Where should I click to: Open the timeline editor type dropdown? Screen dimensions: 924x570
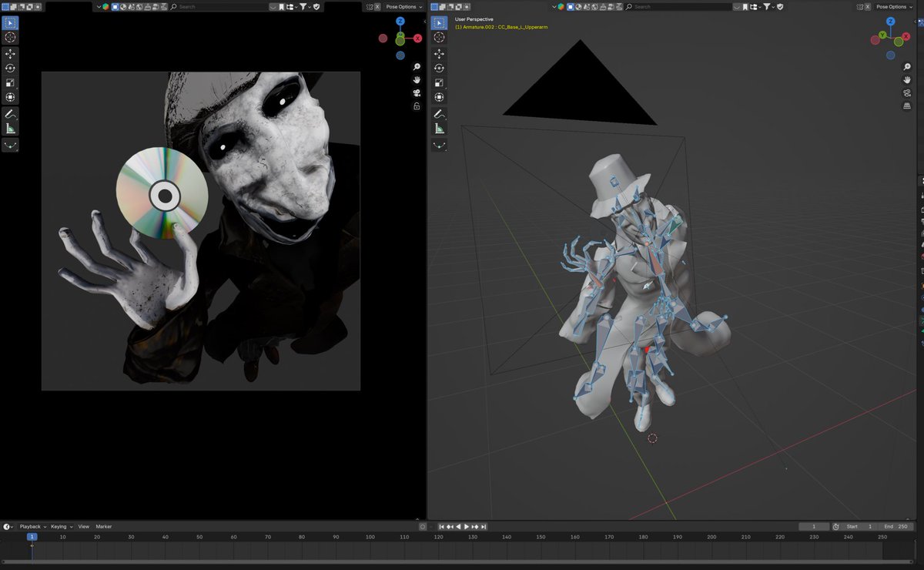pyautogui.click(x=8, y=527)
